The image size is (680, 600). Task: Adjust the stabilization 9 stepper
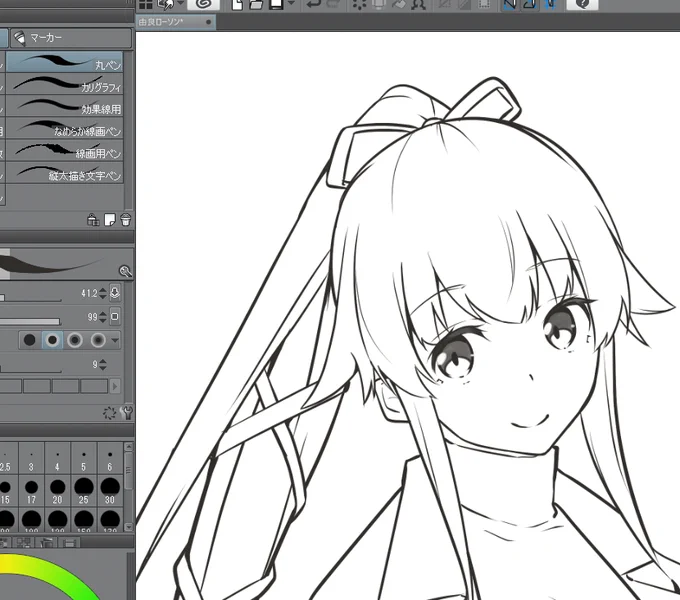click(x=103, y=365)
